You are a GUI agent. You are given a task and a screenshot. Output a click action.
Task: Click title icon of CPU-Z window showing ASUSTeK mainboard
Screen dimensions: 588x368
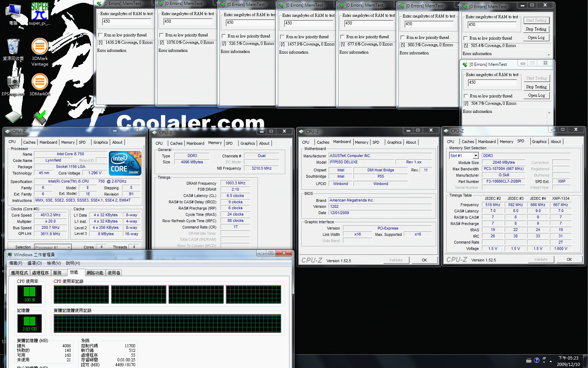click(301, 132)
